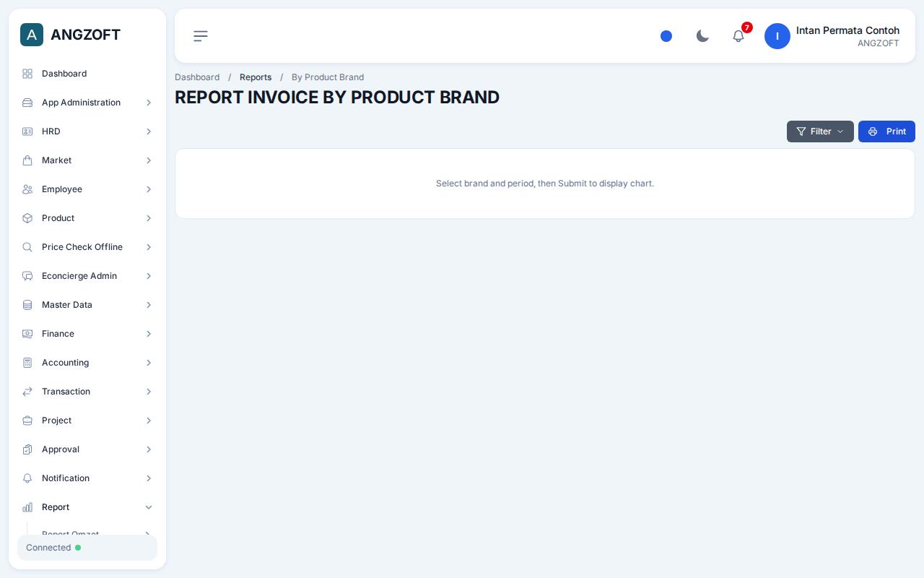Click the Price Check Offline search icon
The width and height of the screenshot is (924, 578).
click(27, 247)
